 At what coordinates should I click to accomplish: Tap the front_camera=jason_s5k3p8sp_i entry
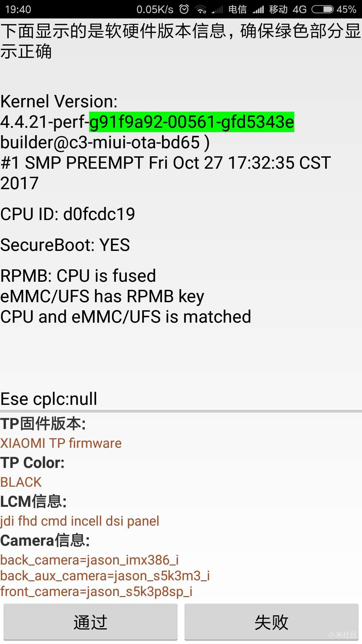click(x=96, y=591)
